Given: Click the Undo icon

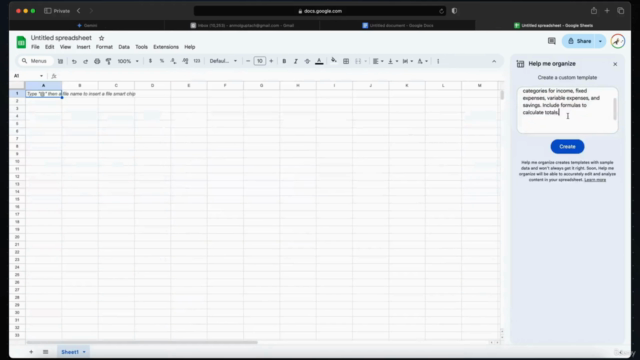Looking at the screenshot, I should (x=74, y=61).
